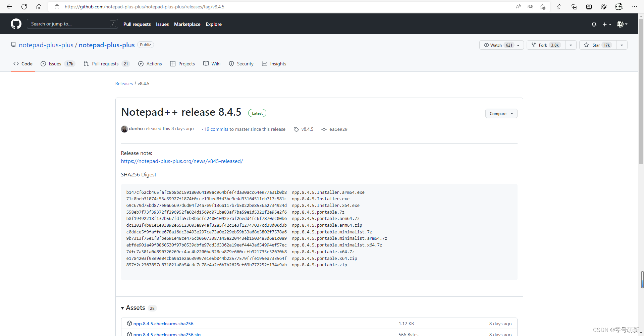Viewport: 644px width, 336px height.
Task: Reload the page with refresh icon
Action: (24, 7)
